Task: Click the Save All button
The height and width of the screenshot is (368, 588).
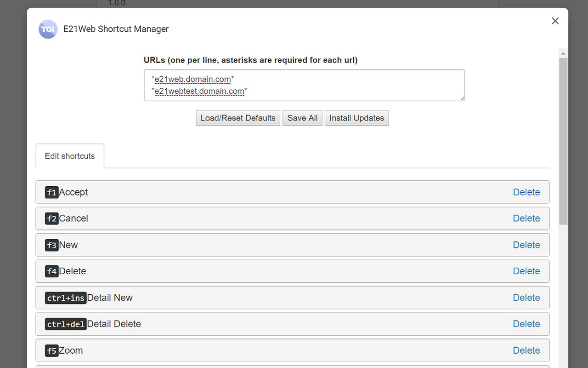Action: coord(302,118)
